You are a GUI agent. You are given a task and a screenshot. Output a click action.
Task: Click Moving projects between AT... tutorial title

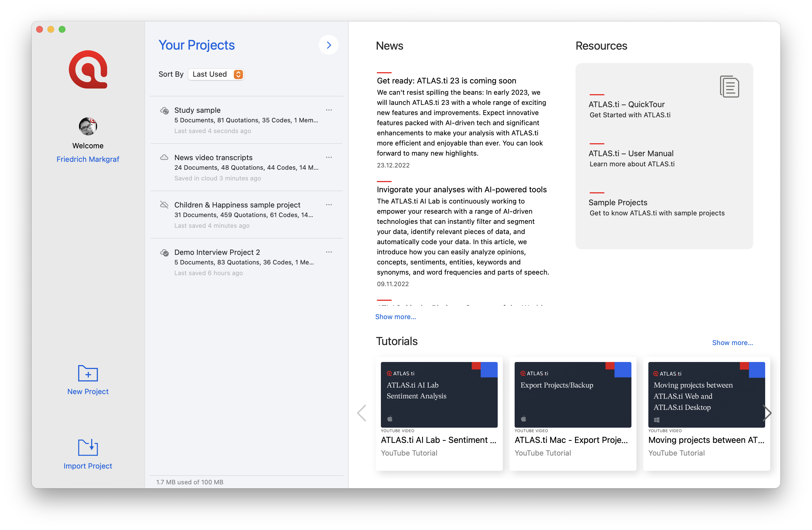pos(706,440)
